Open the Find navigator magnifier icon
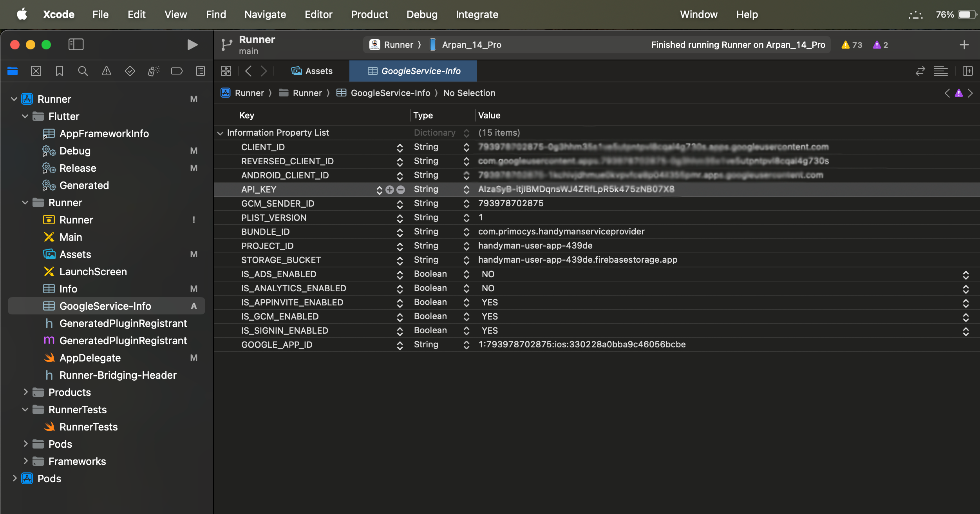 click(x=83, y=71)
